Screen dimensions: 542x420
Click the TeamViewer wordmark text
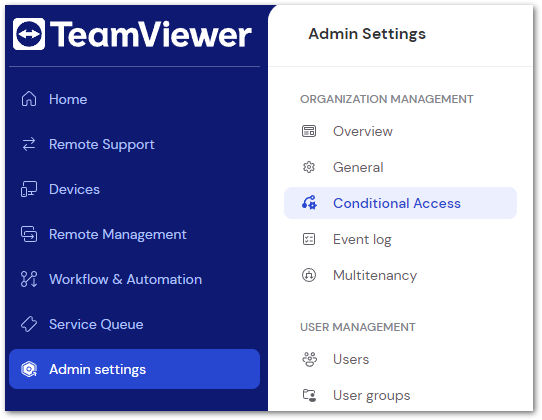point(151,34)
